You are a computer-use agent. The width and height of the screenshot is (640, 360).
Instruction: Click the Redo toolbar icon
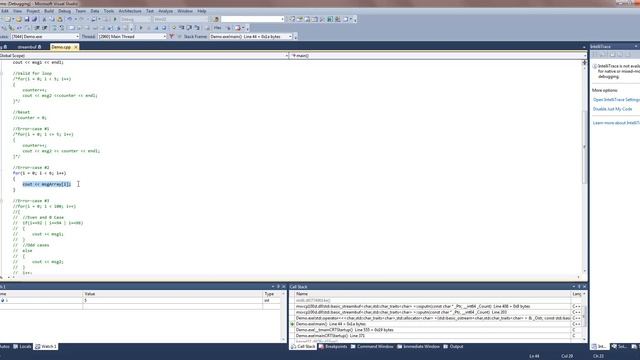tap(82, 19)
